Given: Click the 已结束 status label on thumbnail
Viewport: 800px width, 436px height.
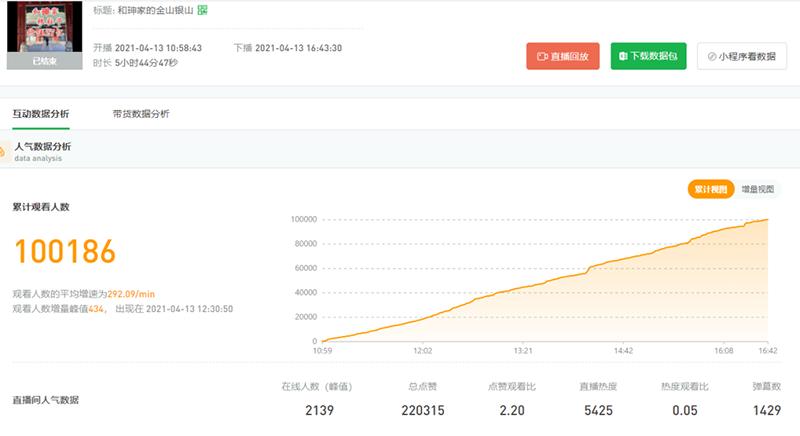Looking at the screenshot, I should point(43,61).
